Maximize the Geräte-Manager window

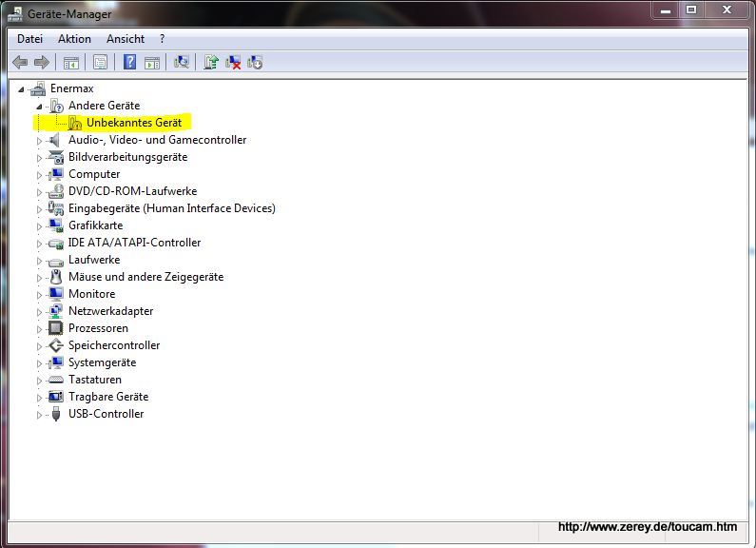click(691, 10)
